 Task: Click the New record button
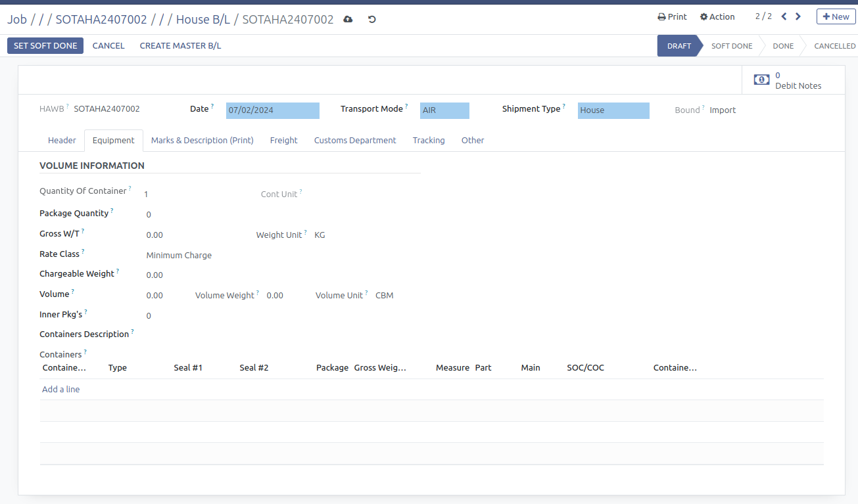click(x=836, y=16)
